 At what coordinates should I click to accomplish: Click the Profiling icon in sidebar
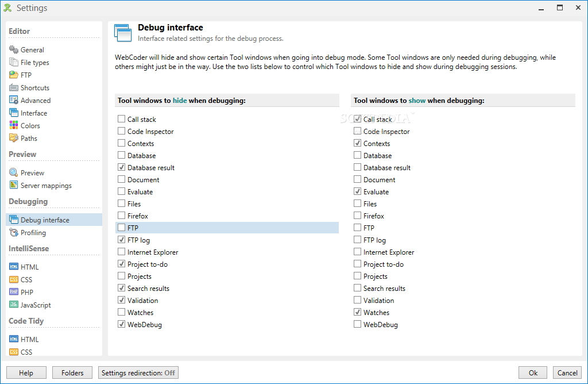point(14,233)
